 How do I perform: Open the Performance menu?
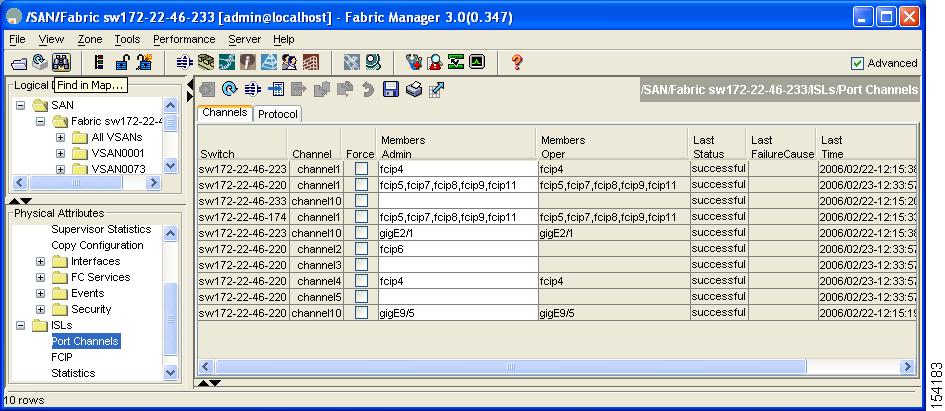184,39
